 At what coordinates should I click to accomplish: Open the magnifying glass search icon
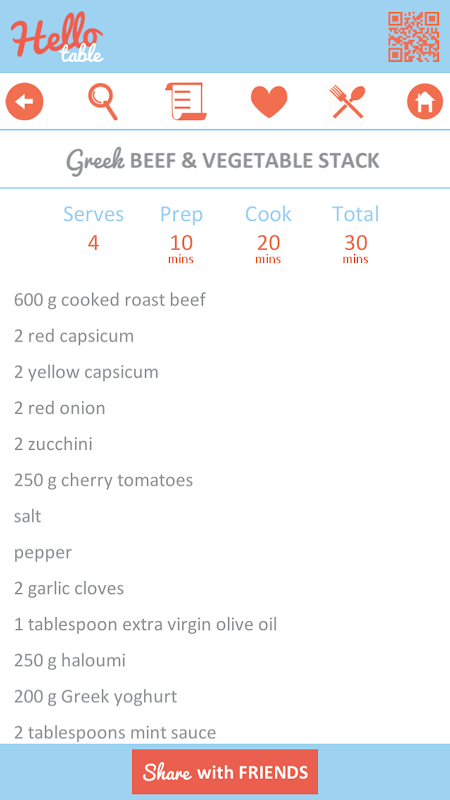(x=103, y=102)
